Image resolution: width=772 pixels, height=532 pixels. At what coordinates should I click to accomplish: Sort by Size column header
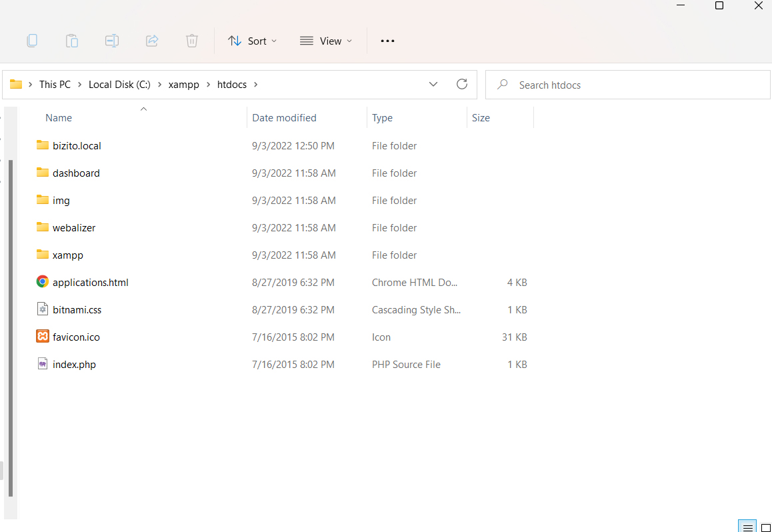pos(481,118)
